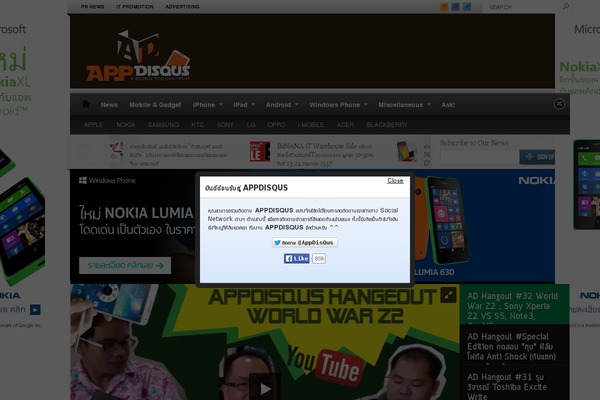Select the HTC brand link
The height and width of the screenshot is (400, 600).
pos(197,125)
